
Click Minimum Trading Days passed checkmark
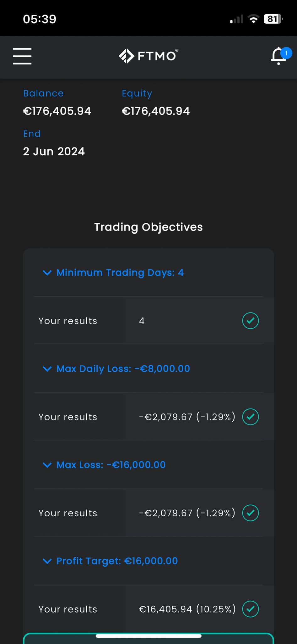tap(250, 321)
